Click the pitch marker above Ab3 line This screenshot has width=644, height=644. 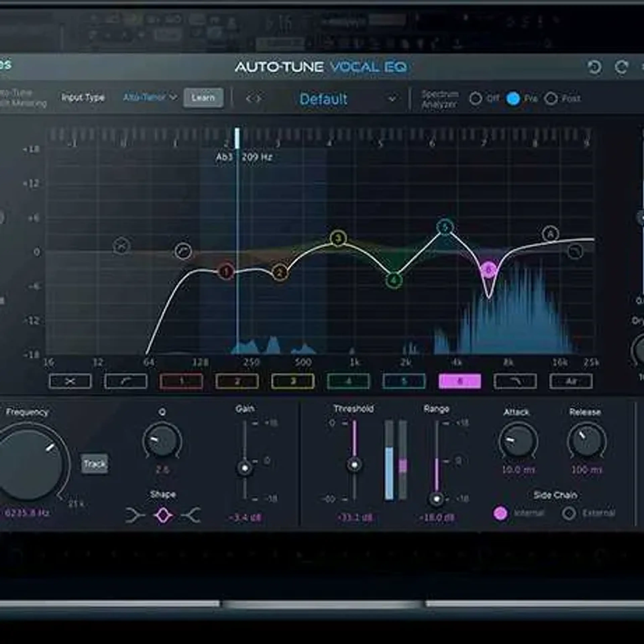(x=237, y=138)
